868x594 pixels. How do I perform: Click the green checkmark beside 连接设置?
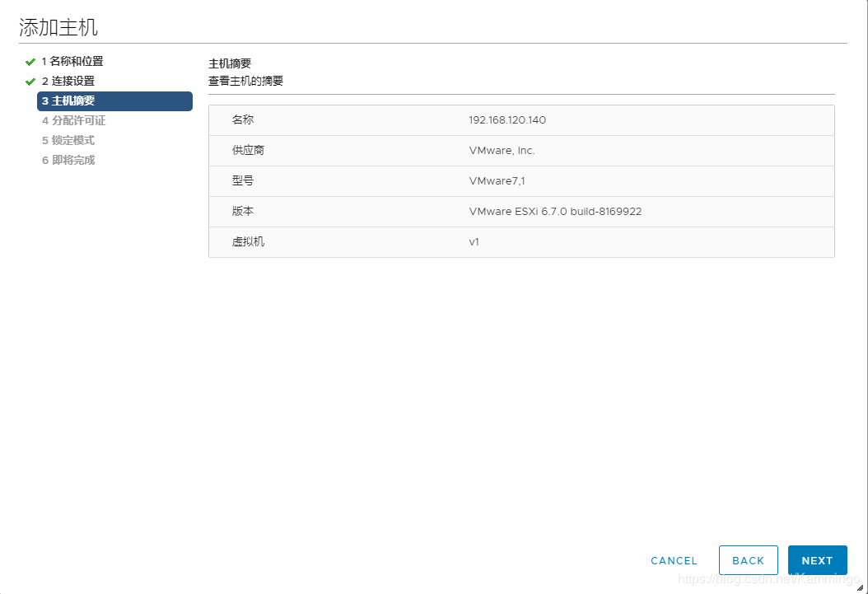click(31, 81)
